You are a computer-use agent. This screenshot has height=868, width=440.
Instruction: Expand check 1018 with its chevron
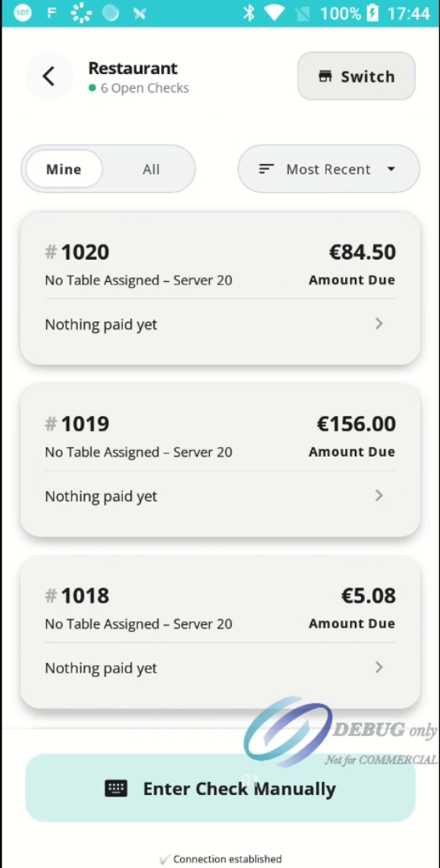pos(379,667)
